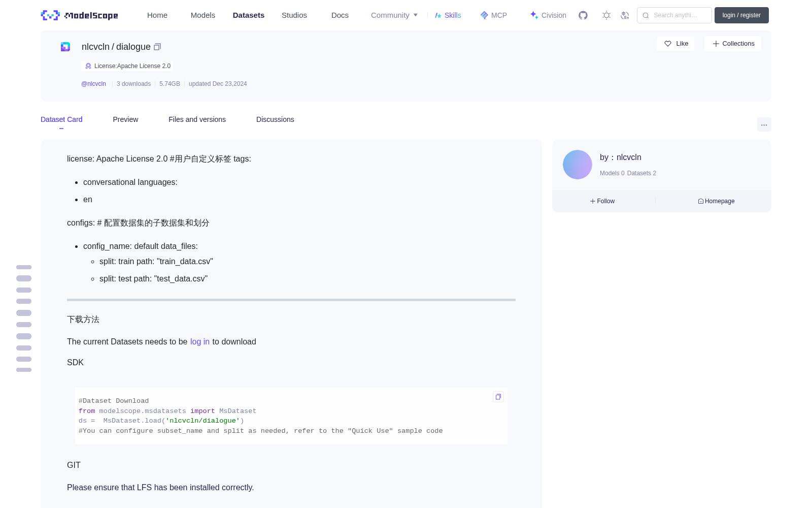
Task: Add dataset to Collections
Action: [733, 44]
